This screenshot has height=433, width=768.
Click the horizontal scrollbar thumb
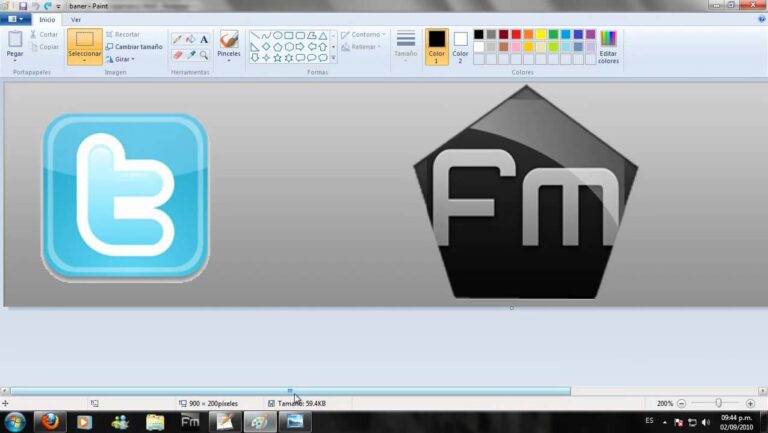[290, 391]
